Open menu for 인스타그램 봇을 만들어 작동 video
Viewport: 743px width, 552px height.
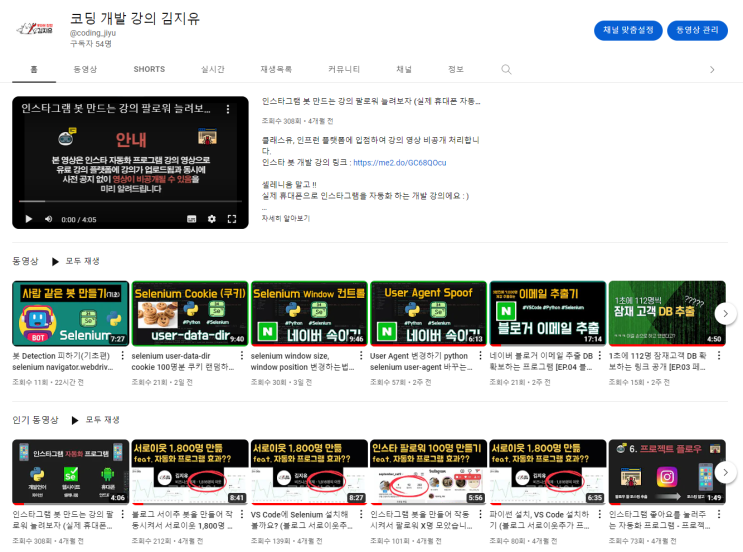tap(480, 514)
